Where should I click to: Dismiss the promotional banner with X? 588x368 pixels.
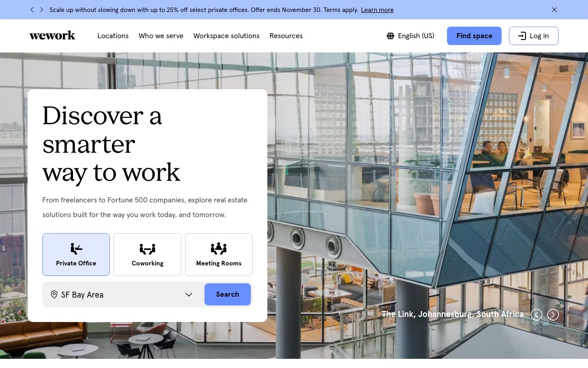pos(554,10)
